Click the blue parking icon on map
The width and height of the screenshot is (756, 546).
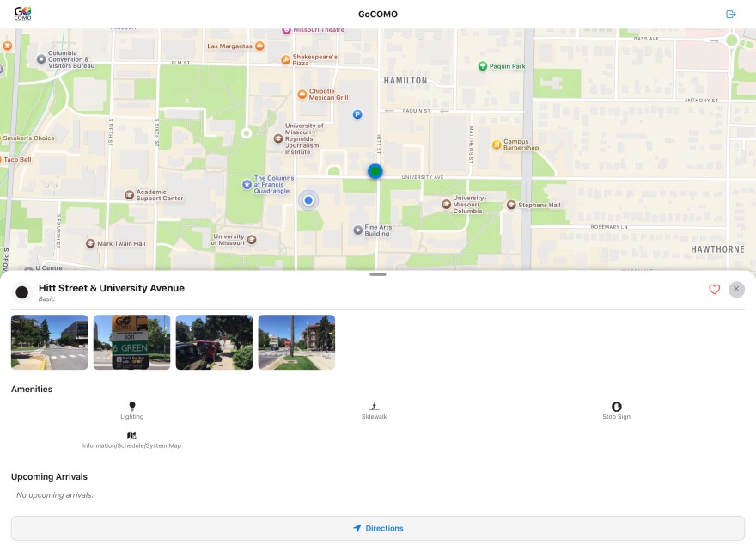357,114
